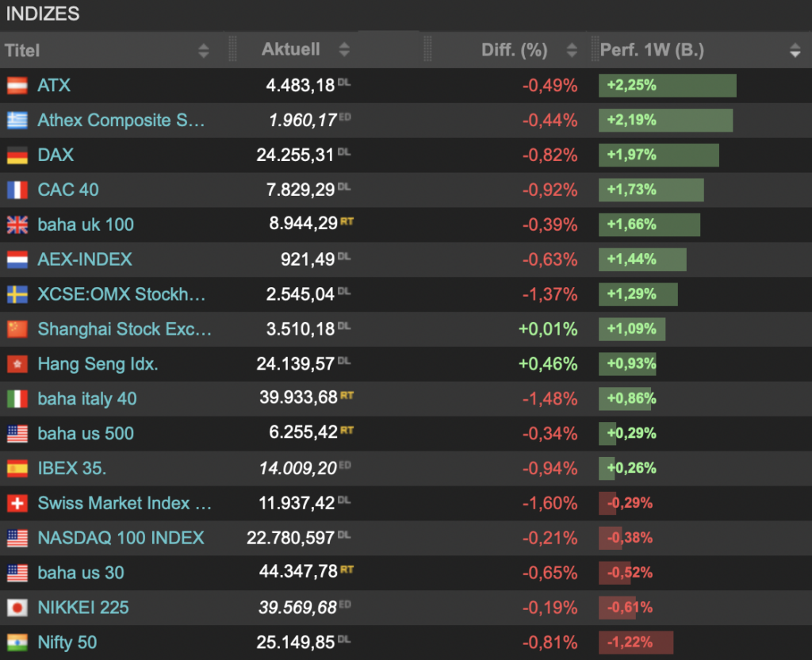Viewport: 812px width, 660px height.
Task: Open the CAC 40 index link
Action: 68,190
